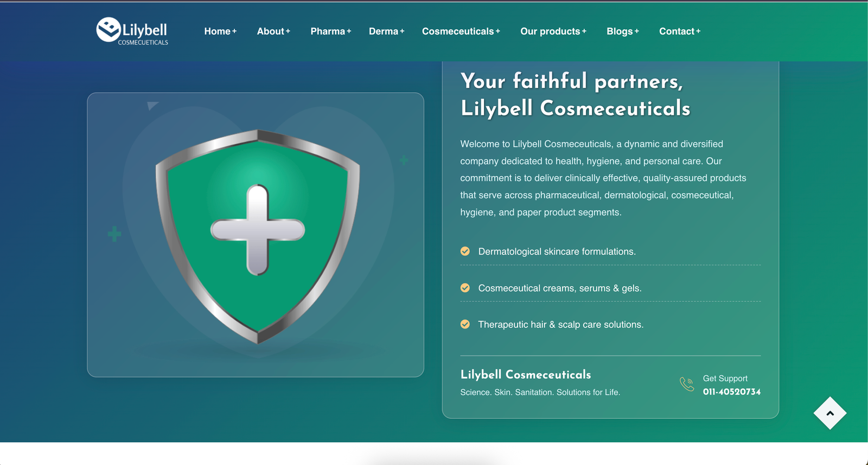Click the text Therapeutic hair & scalp care solutions.
This screenshot has height=465, width=868.
click(561, 325)
